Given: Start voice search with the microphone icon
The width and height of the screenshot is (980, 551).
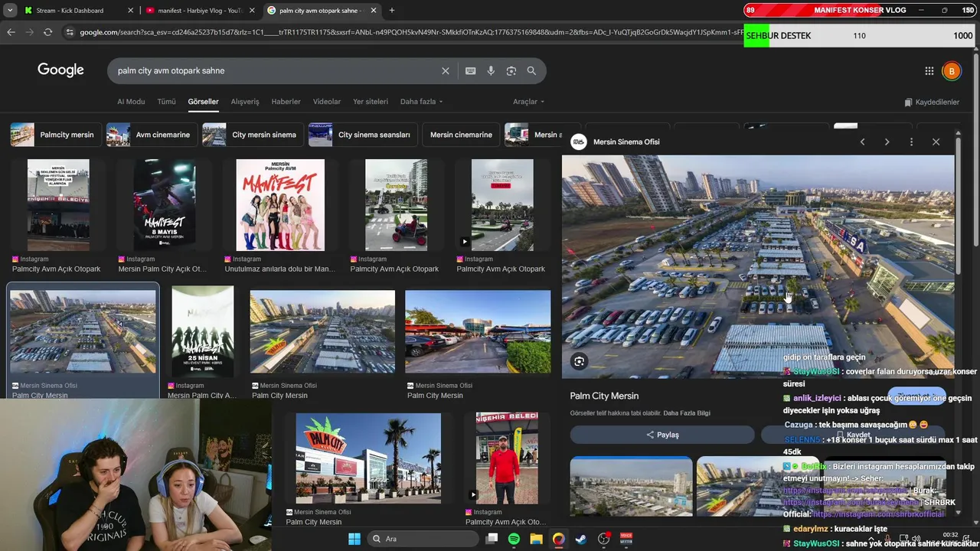Looking at the screenshot, I should pos(491,70).
